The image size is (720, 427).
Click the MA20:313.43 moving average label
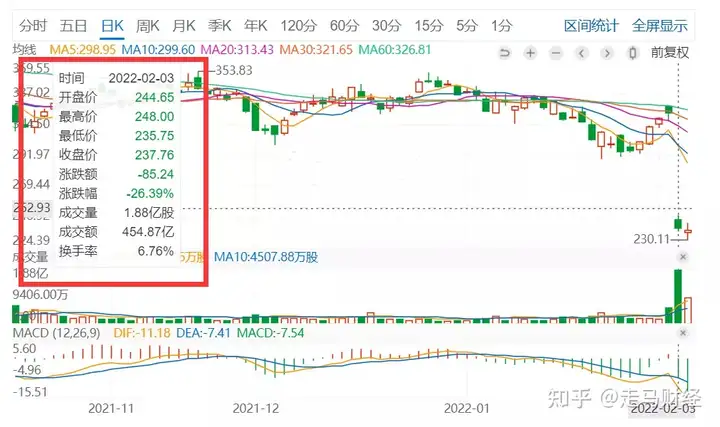pos(237,50)
